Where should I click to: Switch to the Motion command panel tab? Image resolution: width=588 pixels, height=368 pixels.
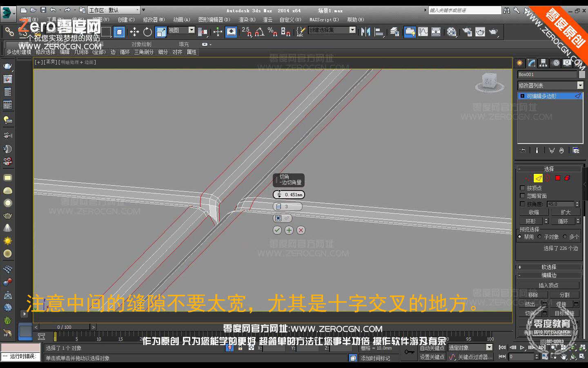[x=555, y=63]
